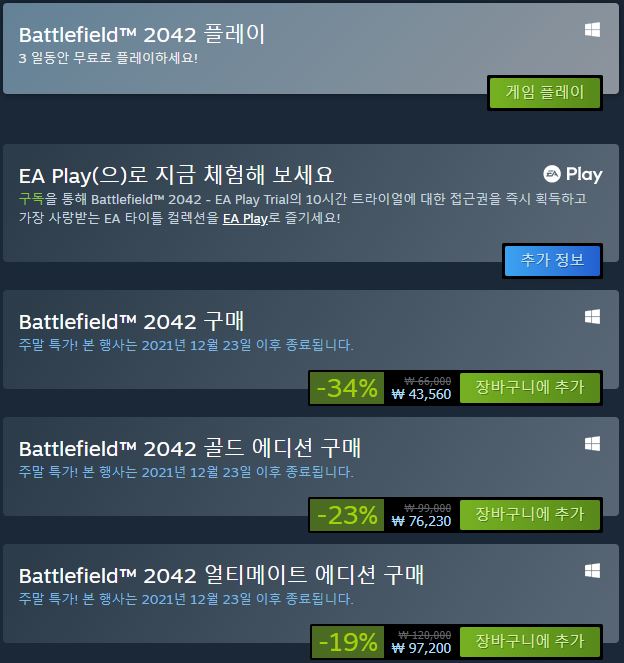Click the -34% discount badge
Screen dimensions: 624x663
point(347,388)
